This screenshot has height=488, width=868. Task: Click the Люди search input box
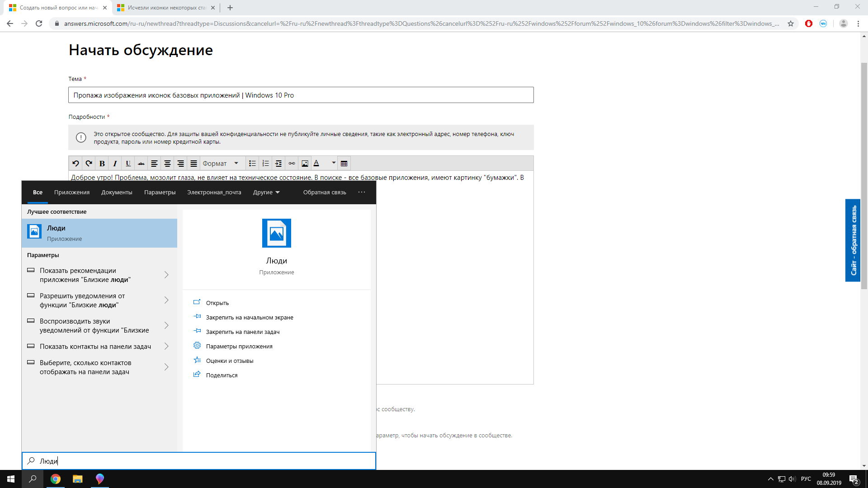pyautogui.click(x=199, y=461)
